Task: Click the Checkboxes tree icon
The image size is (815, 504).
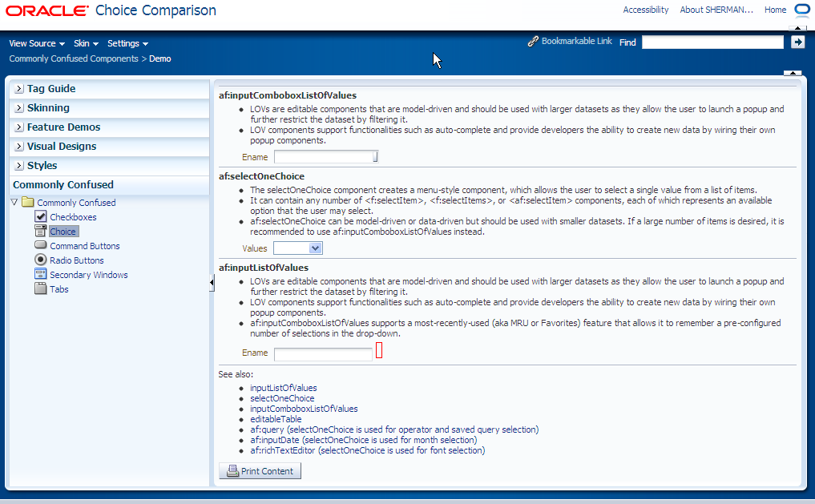Action: (41, 216)
